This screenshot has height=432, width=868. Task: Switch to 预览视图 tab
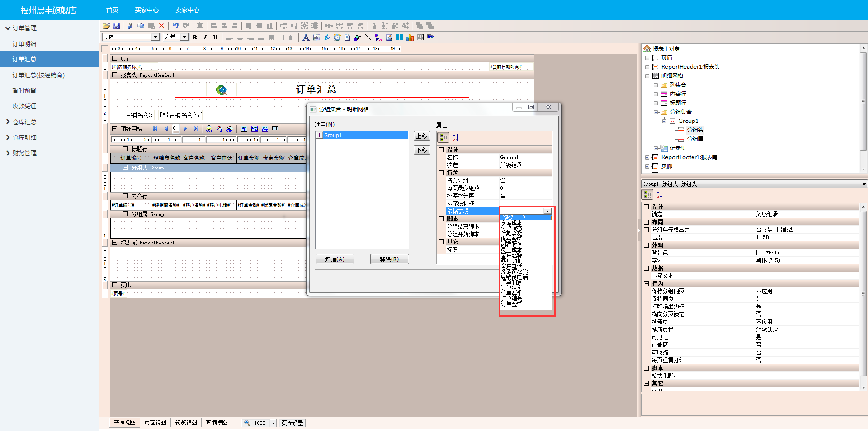(186, 423)
